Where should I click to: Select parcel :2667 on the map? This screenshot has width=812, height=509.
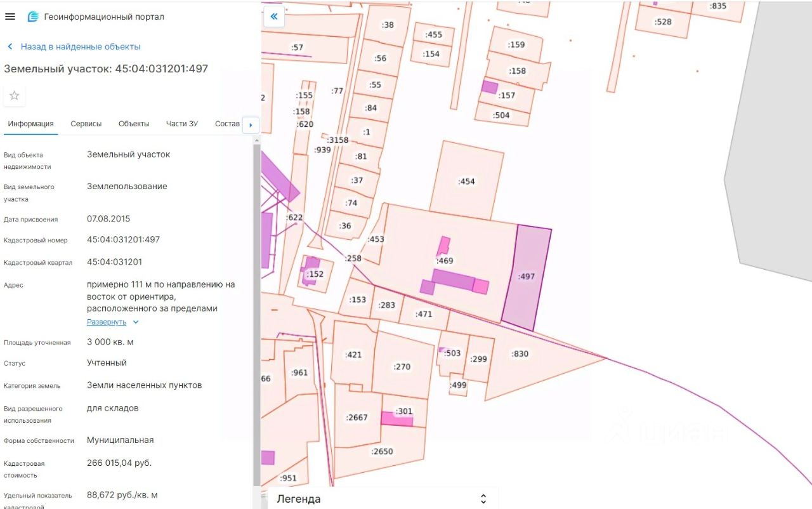(357, 418)
